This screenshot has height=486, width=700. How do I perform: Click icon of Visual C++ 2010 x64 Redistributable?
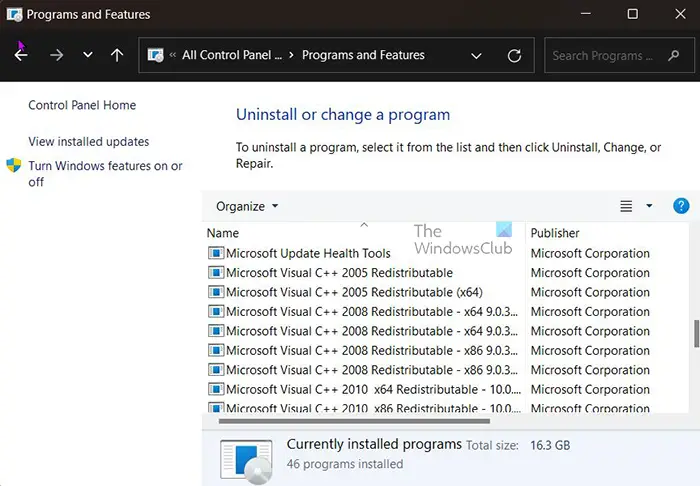click(216, 389)
